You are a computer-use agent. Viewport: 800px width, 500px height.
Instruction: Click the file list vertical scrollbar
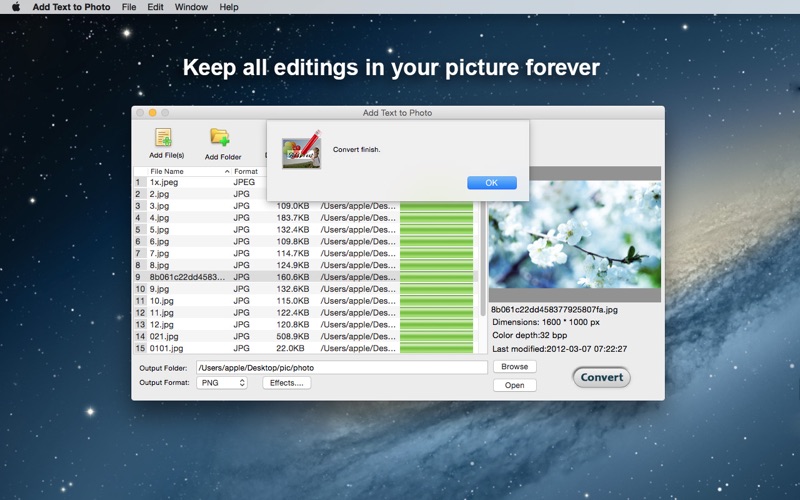click(x=483, y=258)
